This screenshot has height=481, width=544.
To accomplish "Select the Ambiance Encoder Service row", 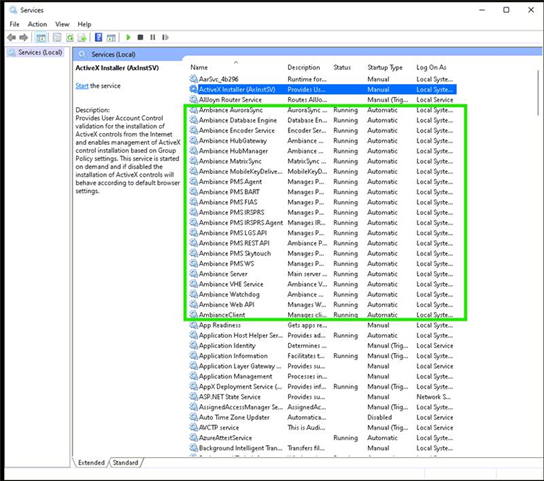I will pos(323,130).
